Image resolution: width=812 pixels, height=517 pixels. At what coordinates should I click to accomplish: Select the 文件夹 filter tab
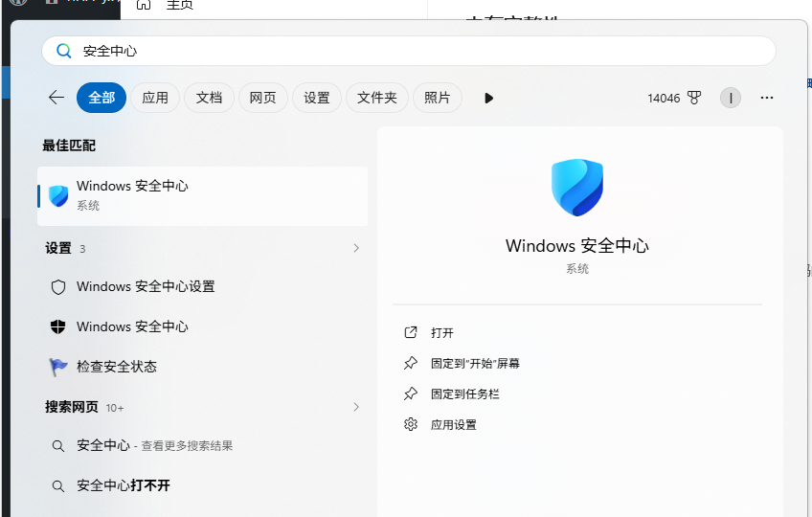377,98
